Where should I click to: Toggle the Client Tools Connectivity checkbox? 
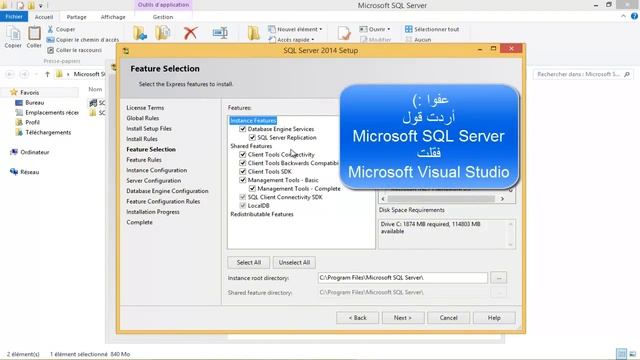click(242, 155)
